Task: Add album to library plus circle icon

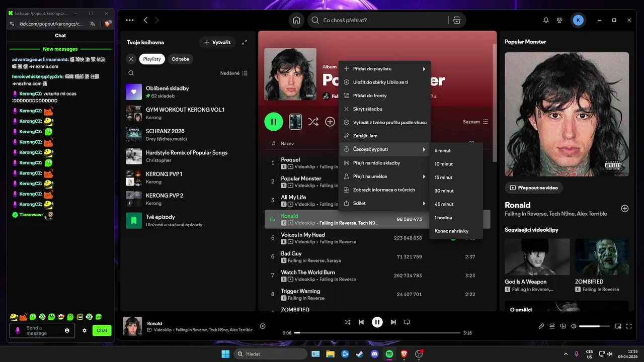Action: (x=330, y=122)
